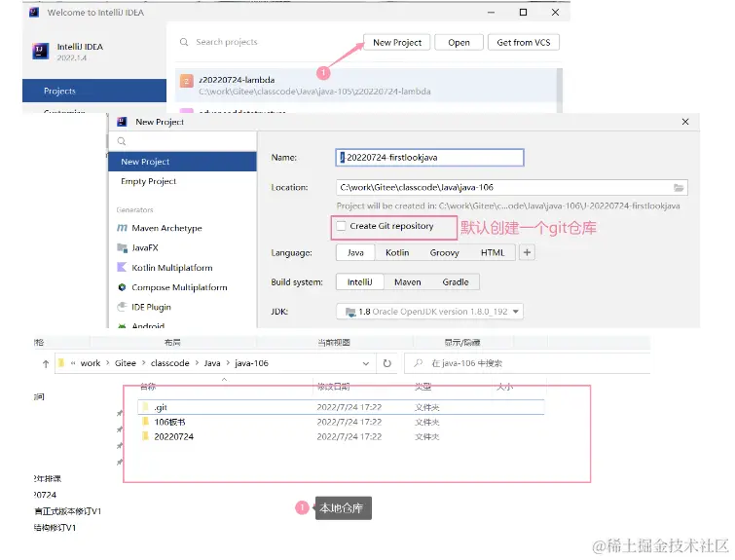Click the IntelliJ IDEA logo icon in sidebar

click(x=40, y=51)
